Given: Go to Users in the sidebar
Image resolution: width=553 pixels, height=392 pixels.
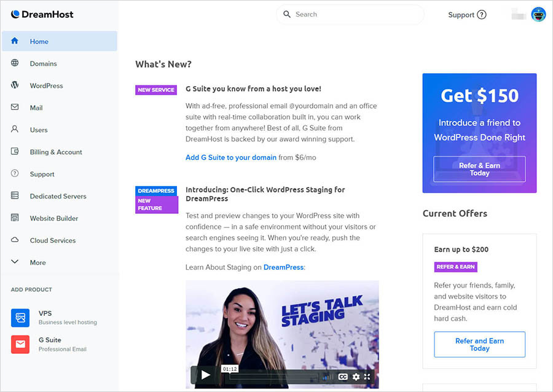Looking at the screenshot, I should [x=39, y=130].
